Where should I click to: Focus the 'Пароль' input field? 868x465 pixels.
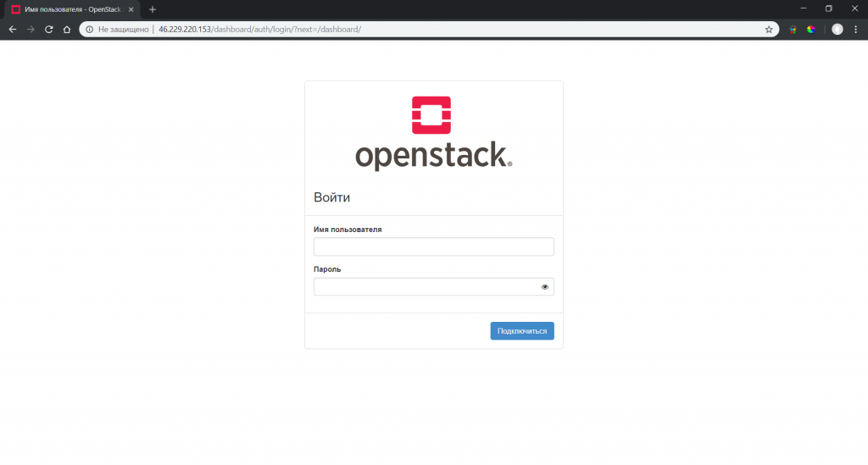[x=433, y=286]
